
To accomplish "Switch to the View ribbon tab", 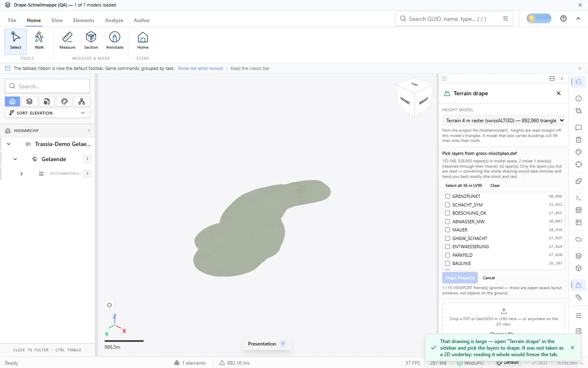I will 57,20.
